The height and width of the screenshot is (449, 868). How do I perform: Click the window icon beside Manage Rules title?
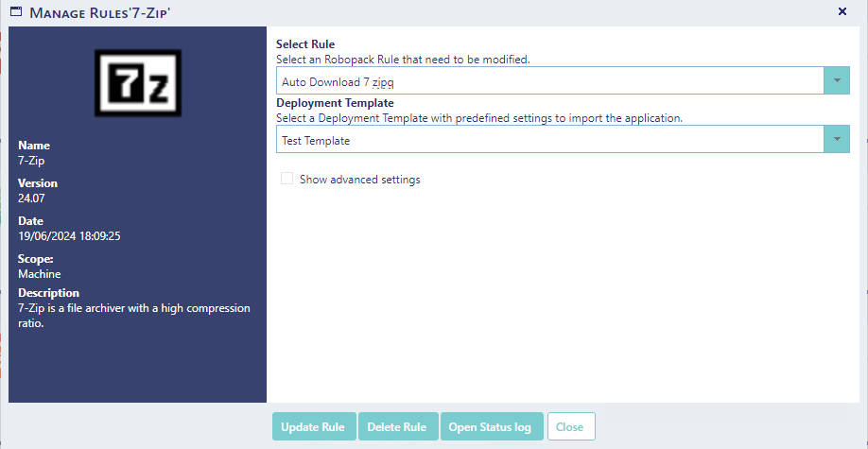[17, 11]
